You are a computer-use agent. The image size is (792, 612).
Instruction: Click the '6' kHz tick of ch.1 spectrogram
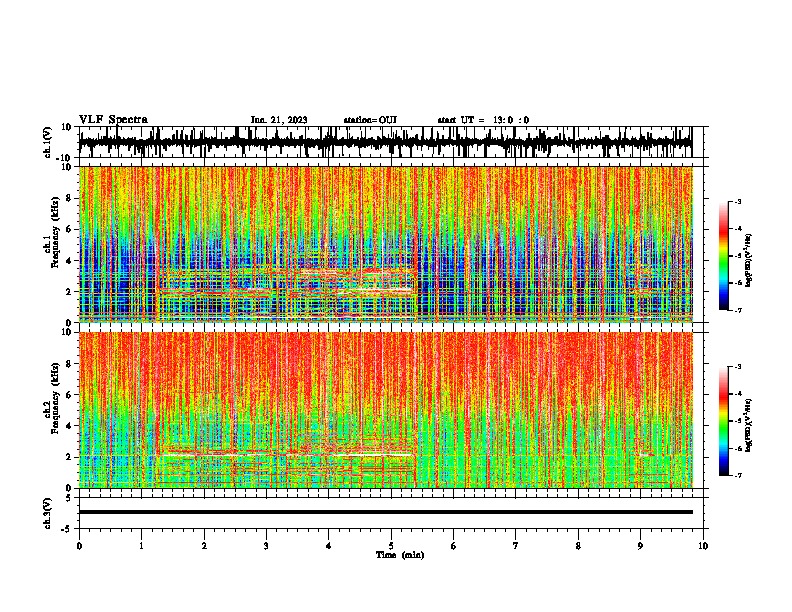(x=70, y=230)
